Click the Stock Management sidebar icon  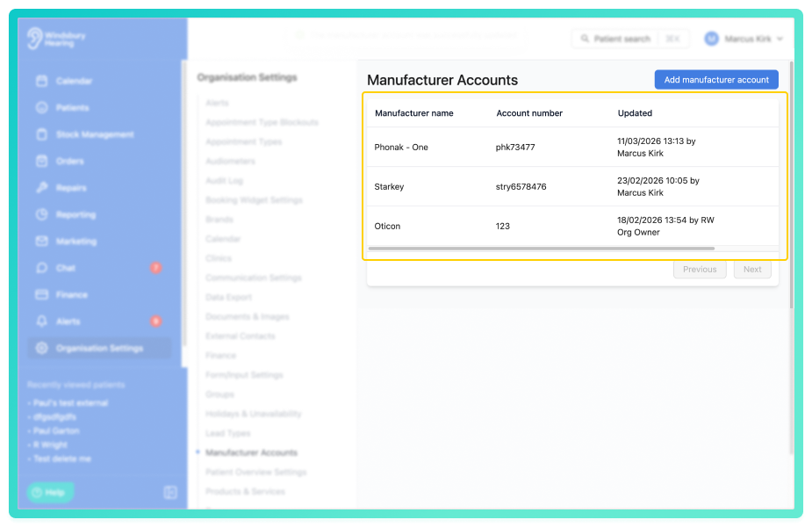(x=42, y=134)
